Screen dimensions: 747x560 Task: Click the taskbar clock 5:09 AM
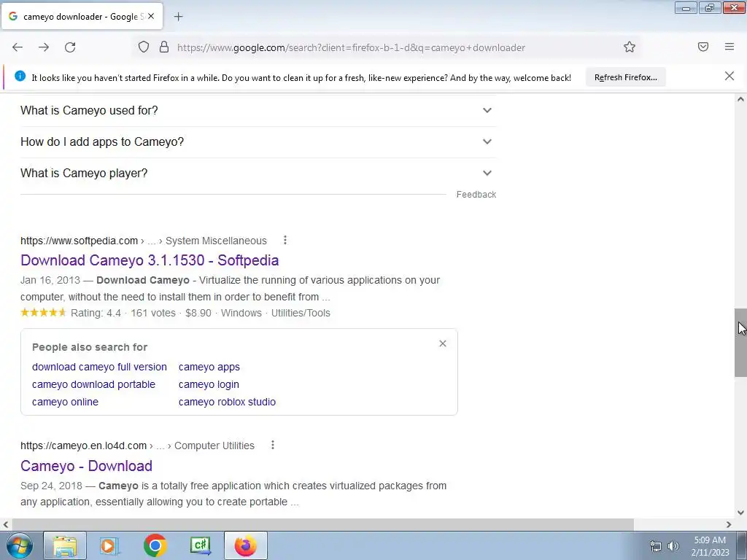(x=710, y=546)
